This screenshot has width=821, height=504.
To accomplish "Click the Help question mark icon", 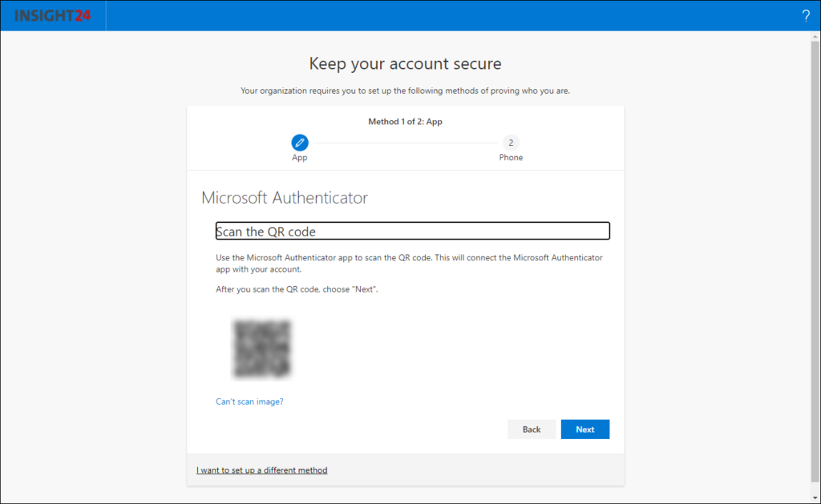I will tap(806, 15).
